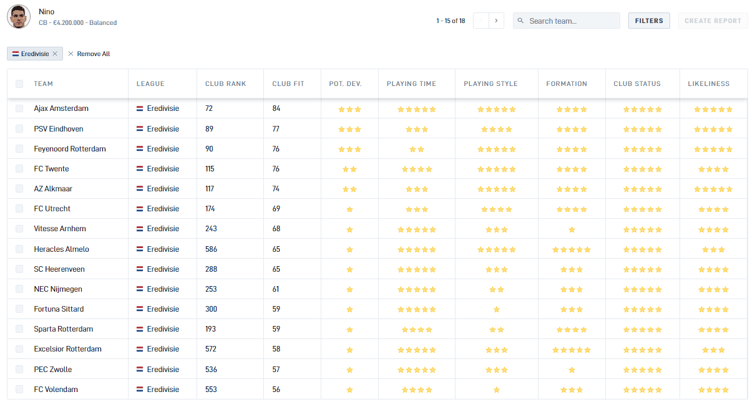
Task: Sort table by Club Rank column
Action: 225,84
